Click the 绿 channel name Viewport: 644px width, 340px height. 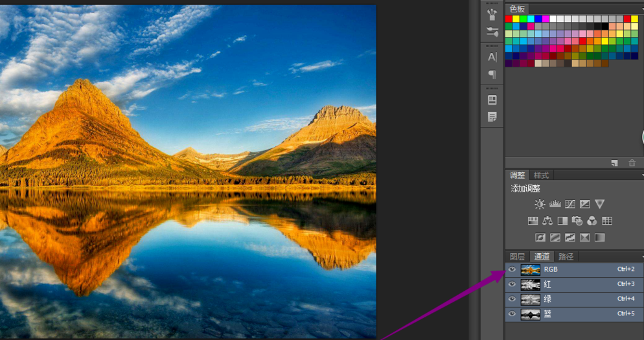[547, 299]
